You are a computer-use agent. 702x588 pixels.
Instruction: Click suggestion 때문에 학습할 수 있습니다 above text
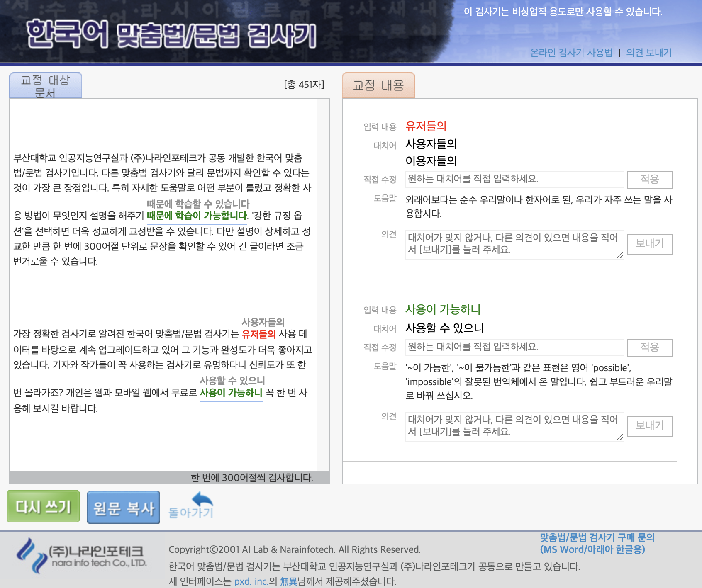pos(198,204)
